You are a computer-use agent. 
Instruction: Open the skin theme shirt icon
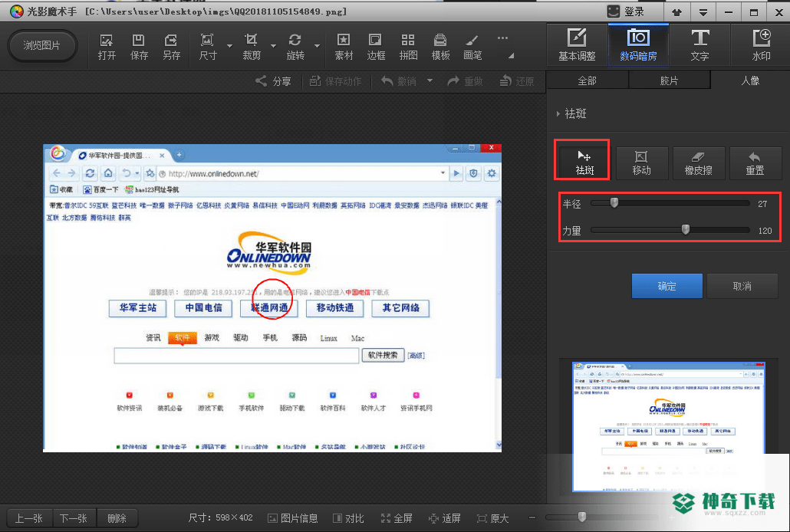coord(676,12)
